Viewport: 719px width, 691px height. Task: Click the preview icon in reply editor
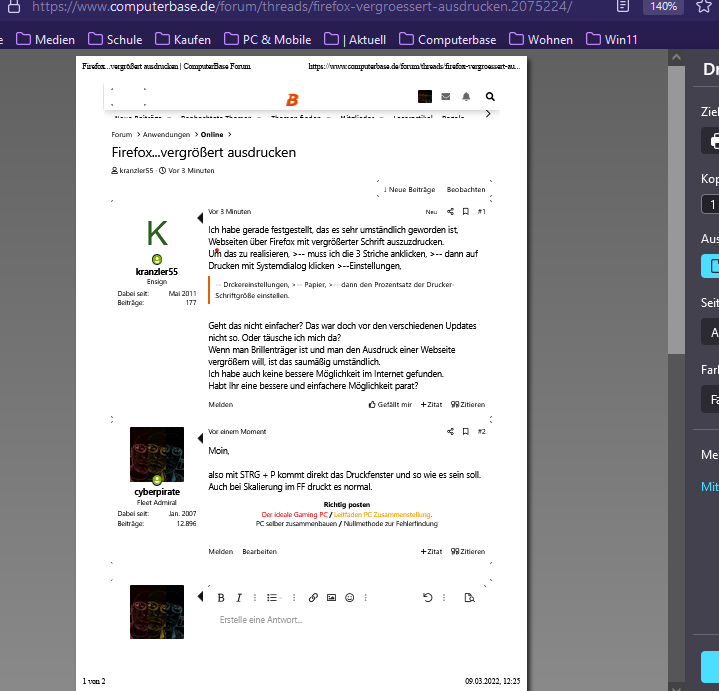pos(469,597)
